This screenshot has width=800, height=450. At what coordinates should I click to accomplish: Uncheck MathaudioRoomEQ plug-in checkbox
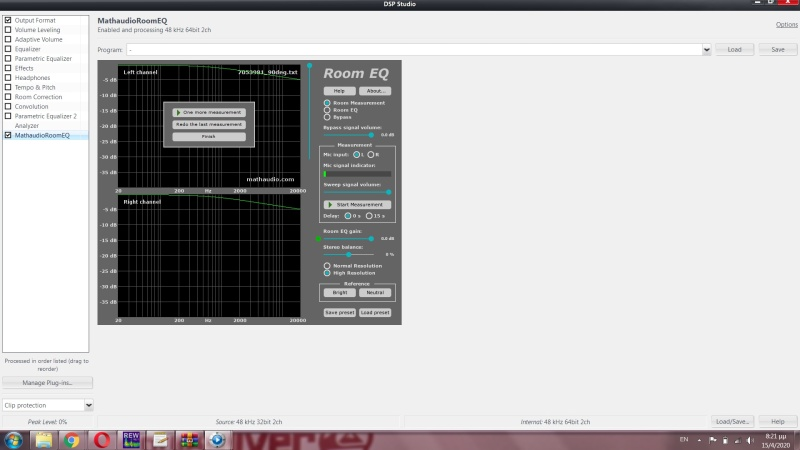point(8,135)
